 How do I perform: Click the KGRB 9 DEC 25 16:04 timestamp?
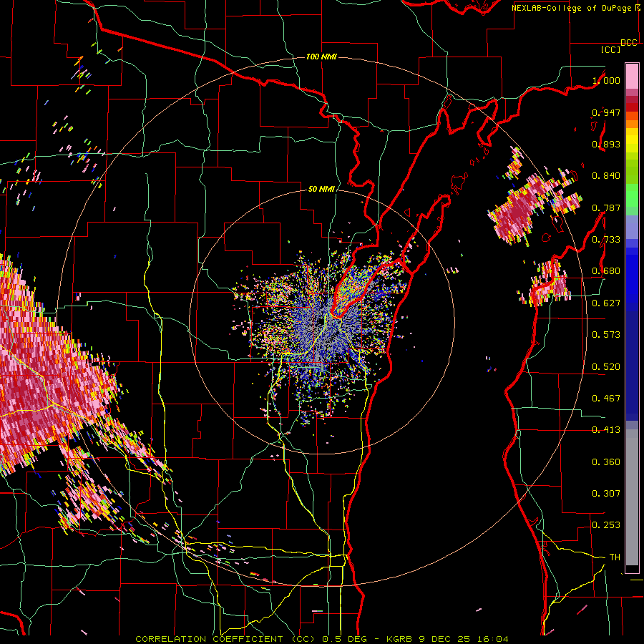(447, 639)
